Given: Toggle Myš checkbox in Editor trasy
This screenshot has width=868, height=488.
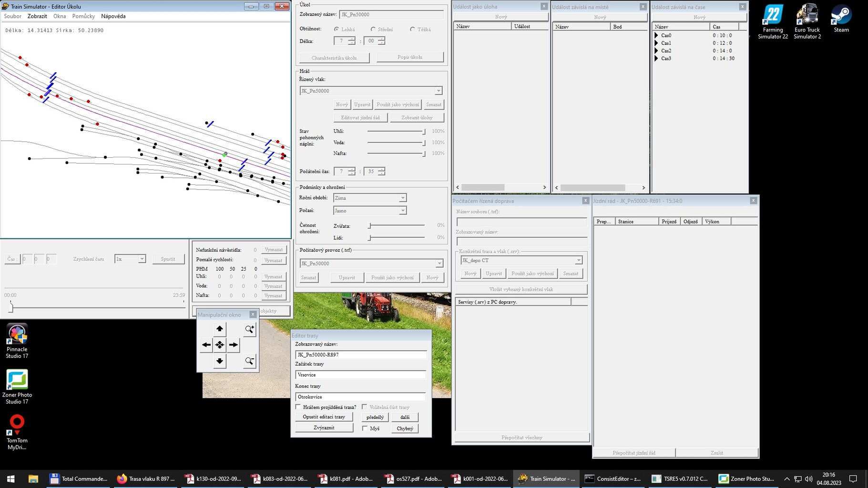Looking at the screenshot, I should 365,428.
